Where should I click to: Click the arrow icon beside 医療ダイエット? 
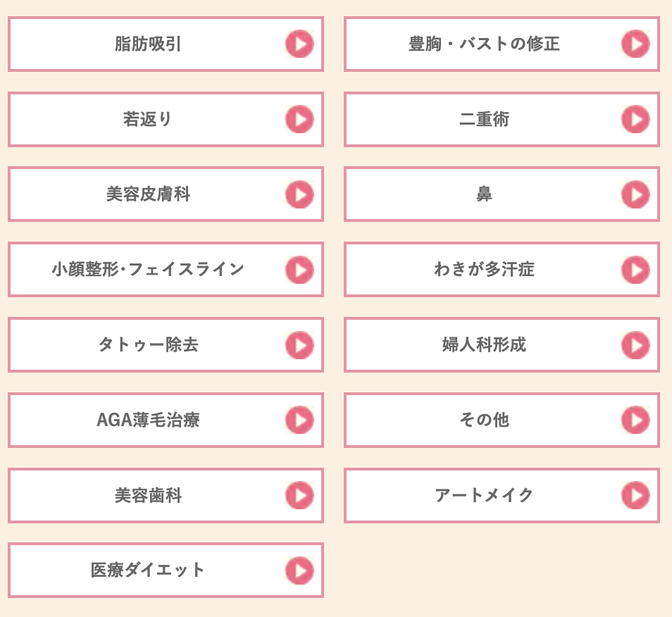pyautogui.click(x=299, y=571)
